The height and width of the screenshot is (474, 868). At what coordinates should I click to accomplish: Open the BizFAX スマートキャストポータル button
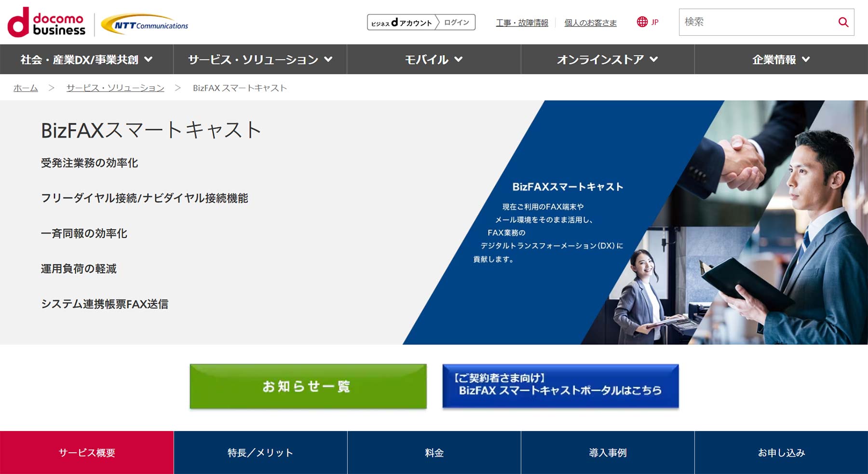coord(560,386)
